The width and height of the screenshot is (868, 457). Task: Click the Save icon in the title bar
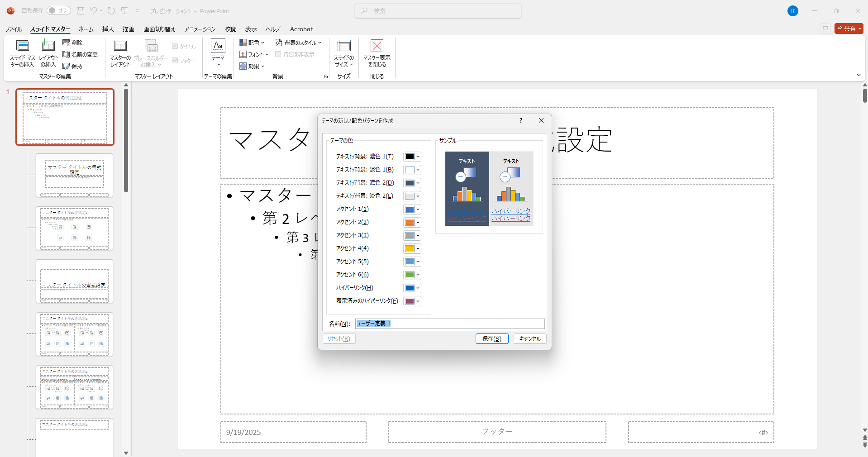pos(81,11)
